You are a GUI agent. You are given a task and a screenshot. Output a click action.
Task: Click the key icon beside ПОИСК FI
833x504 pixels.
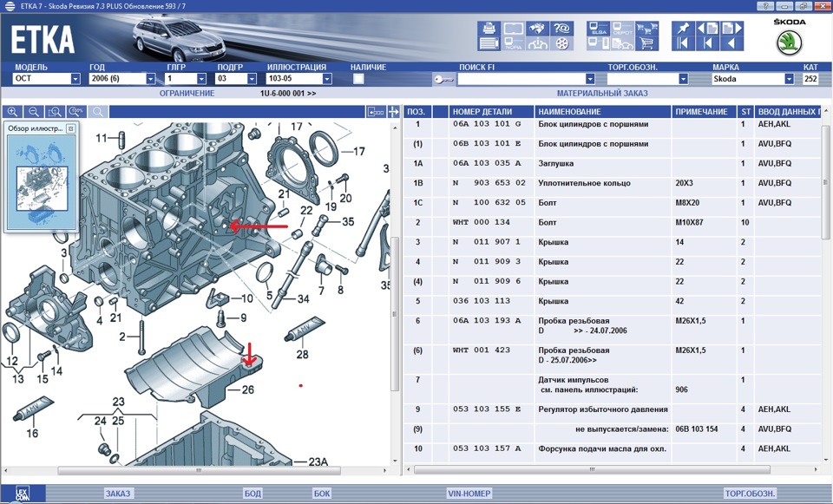point(443,79)
